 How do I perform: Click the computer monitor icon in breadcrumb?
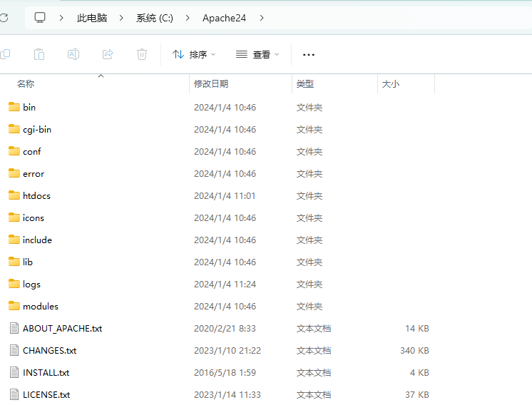pos(40,18)
